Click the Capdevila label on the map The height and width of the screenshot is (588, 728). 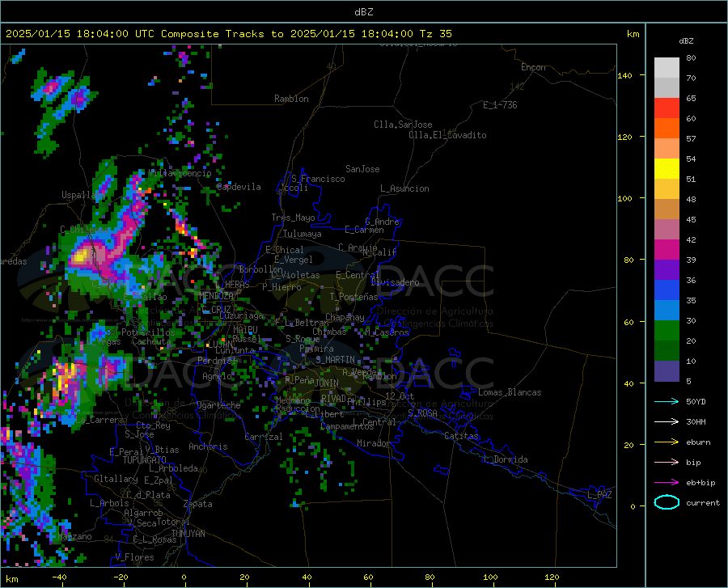click(x=239, y=187)
